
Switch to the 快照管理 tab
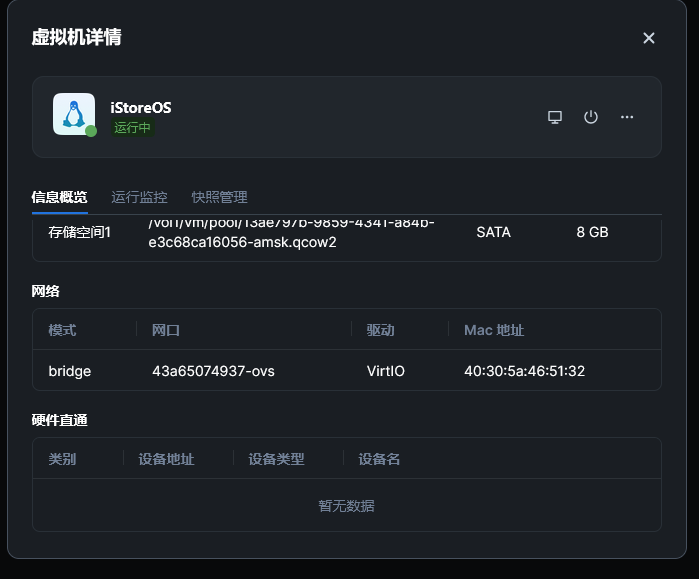point(219,197)
